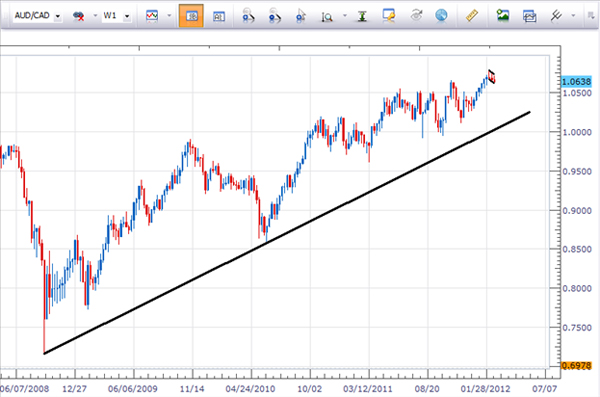
Task: Toggle the chart labels mode button
Action: pyautogui.click(x=218, y=16)
